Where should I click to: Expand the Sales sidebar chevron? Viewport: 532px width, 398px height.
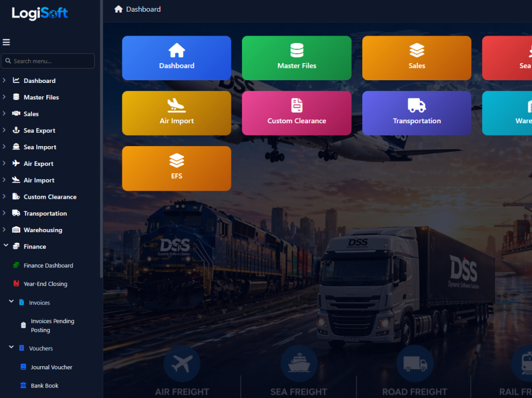(4, 114)
